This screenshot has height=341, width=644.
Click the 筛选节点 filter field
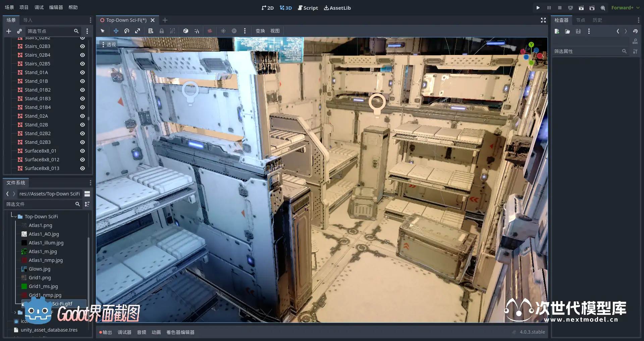point(50,31)
